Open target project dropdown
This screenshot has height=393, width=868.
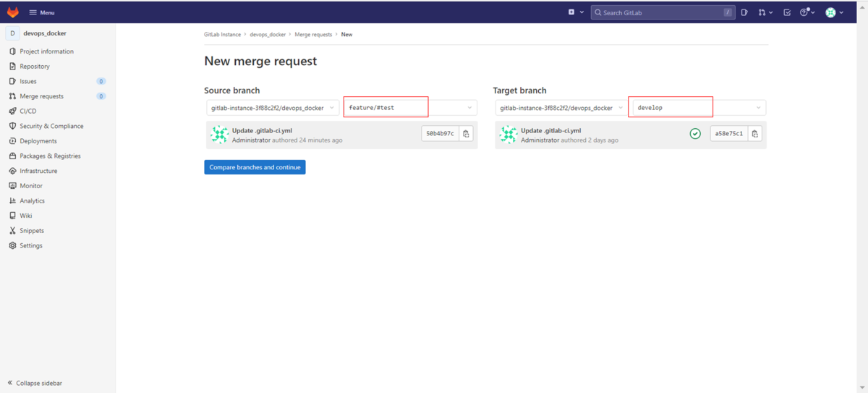click(x=561, y=108)
